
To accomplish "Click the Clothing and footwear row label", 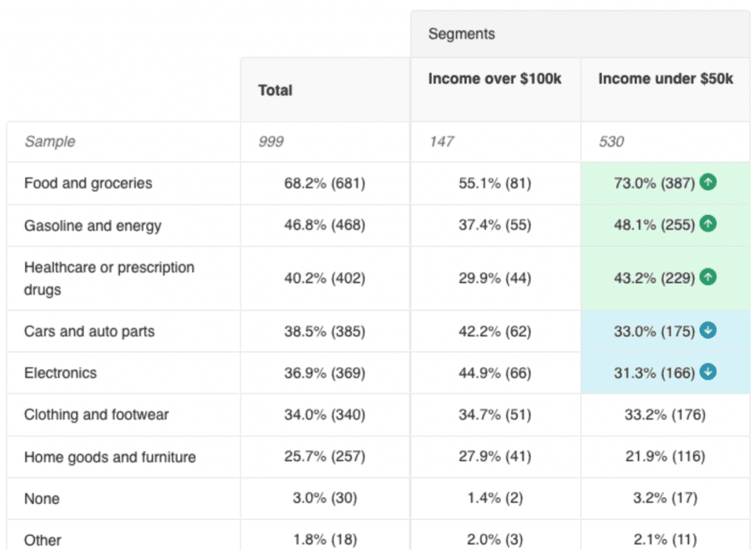I will pyautogui.click(x=96, y=414).
